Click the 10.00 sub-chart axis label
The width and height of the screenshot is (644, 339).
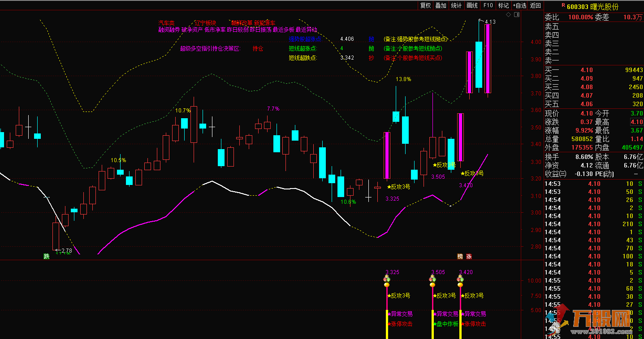pos(535,281)
